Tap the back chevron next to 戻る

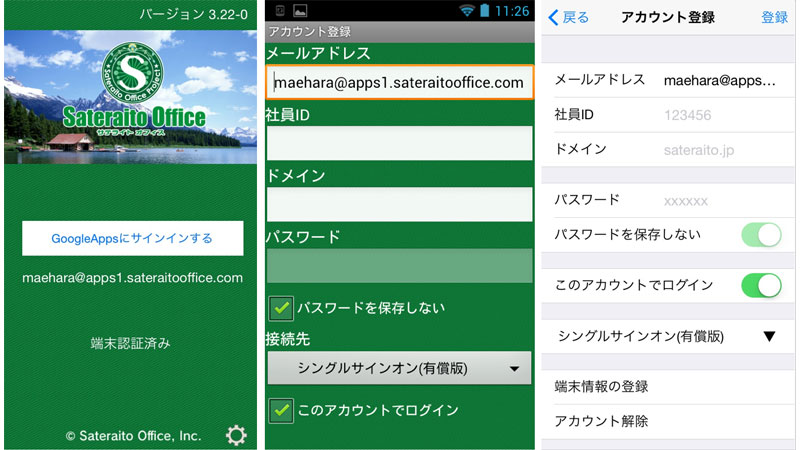(553, 17)
